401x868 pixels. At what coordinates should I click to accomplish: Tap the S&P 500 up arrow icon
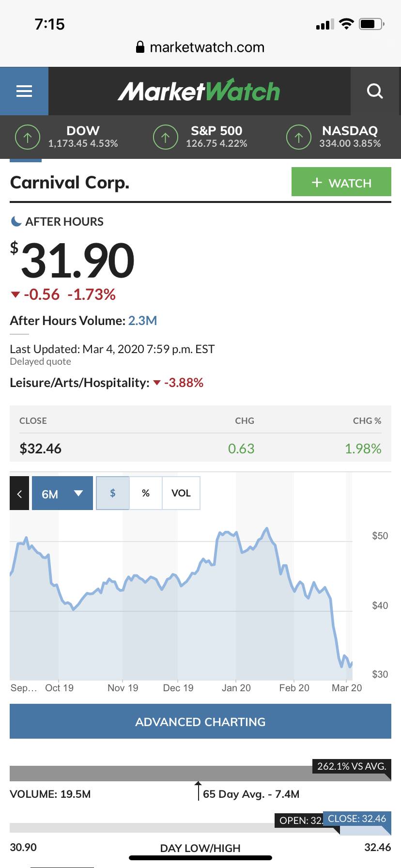coord(166,137)
